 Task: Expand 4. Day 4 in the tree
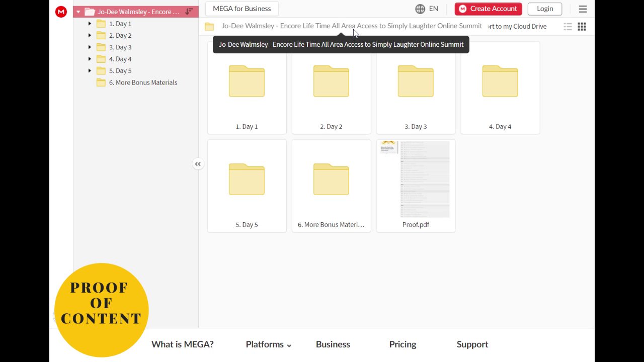click(90, 59)
